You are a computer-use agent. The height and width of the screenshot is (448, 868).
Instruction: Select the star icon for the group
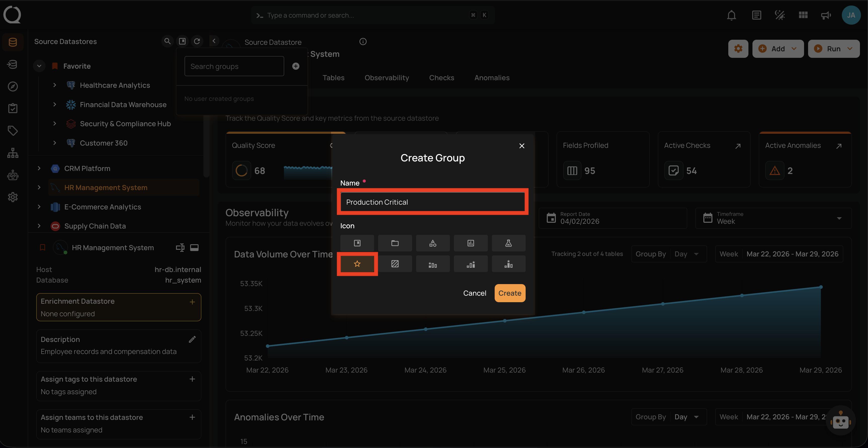pyautogui.click(x=357, y=264)
